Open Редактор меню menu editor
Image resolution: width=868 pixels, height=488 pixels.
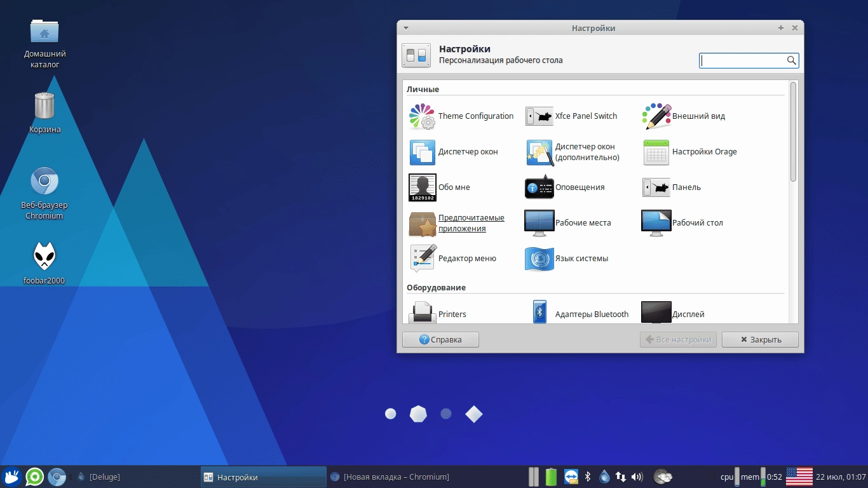point(452,259)
